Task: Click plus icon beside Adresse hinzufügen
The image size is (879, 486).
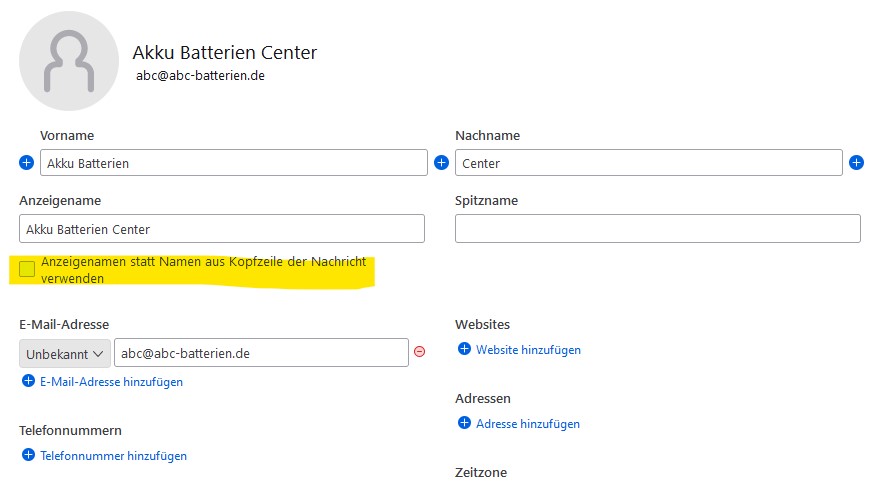Action: (464, 423)
